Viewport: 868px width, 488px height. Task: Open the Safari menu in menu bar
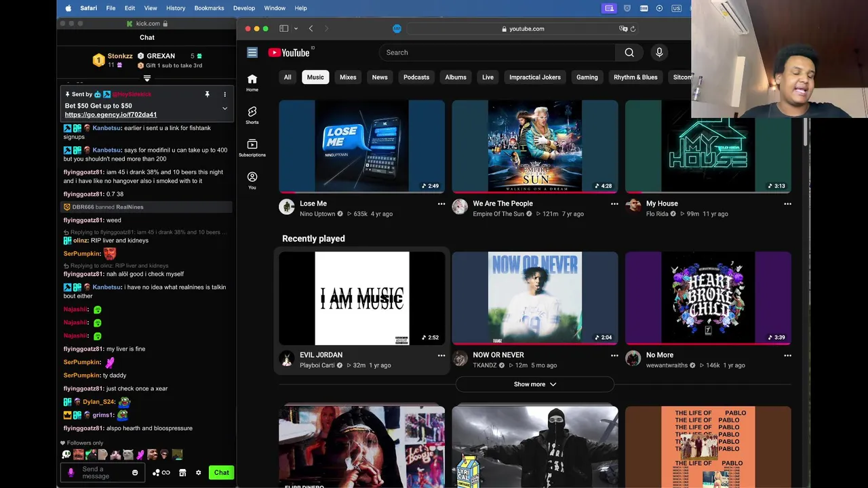88,8
